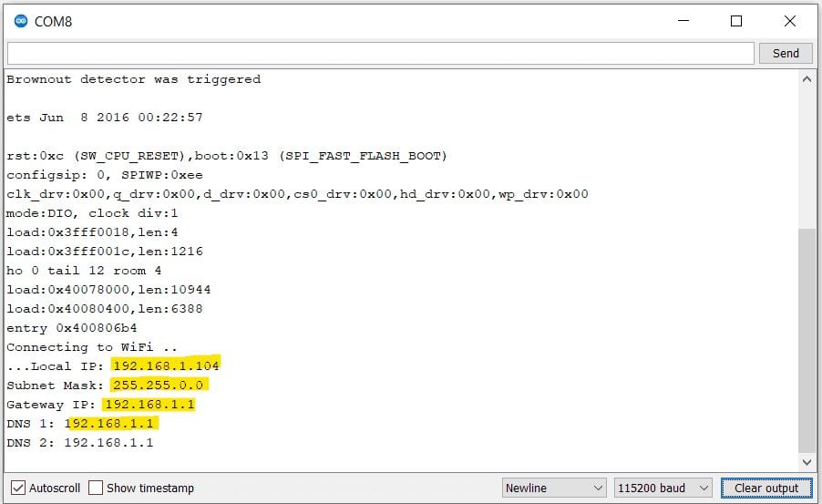This screenshot has width=822, height=504.
Task: Click the vertical scrollbar thumb
Action: click(x=807, y=342)
